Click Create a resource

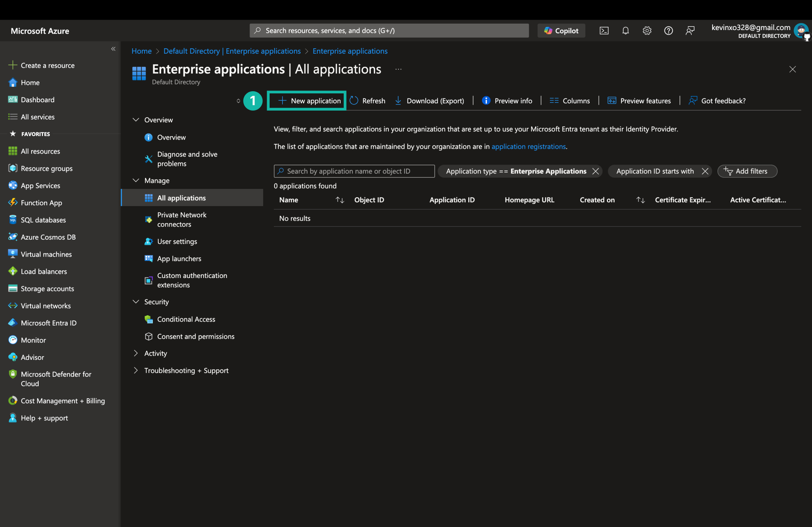(42, 65)
